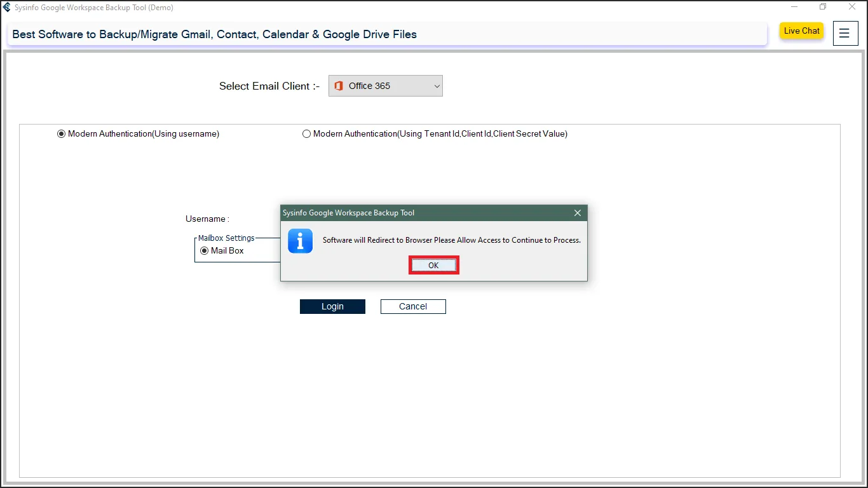Click the Office 365 logo icon
Screen dimensions: 868x488
pos(339,86)
